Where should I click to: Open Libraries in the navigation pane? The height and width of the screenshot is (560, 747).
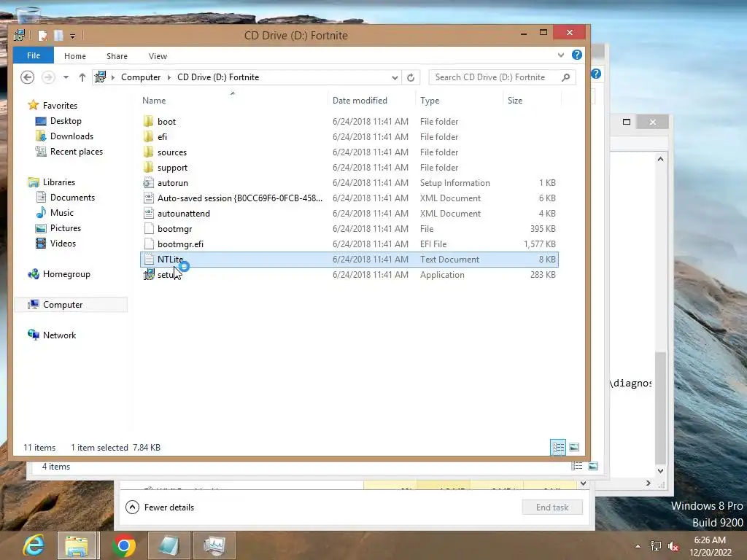pyautogui.click(x=58, y=182)
